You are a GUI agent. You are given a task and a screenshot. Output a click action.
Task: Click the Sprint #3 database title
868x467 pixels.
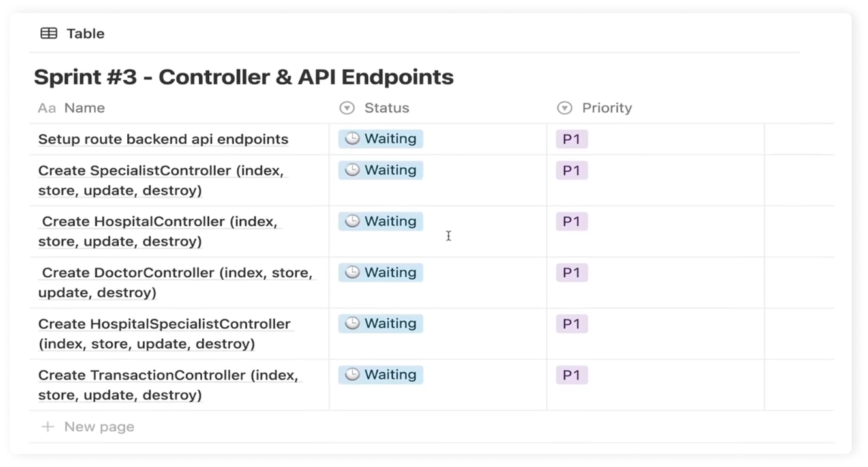(x=244, y=77)
